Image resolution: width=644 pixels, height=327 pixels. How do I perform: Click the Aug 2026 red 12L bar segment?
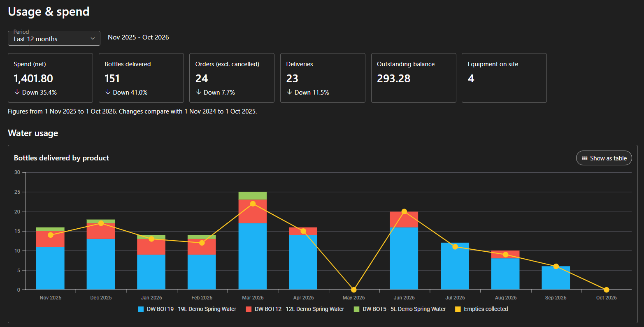point(505,255)
